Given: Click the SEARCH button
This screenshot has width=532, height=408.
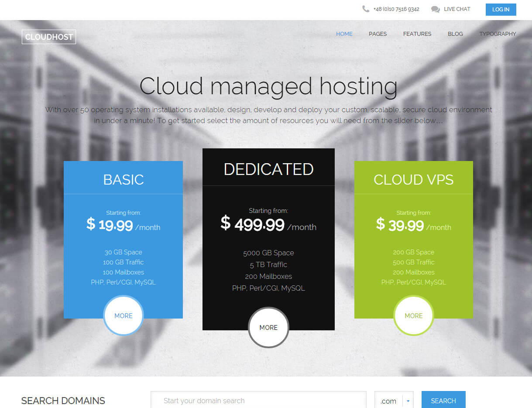Looking at the screenshot, I should tap(443, 400).
